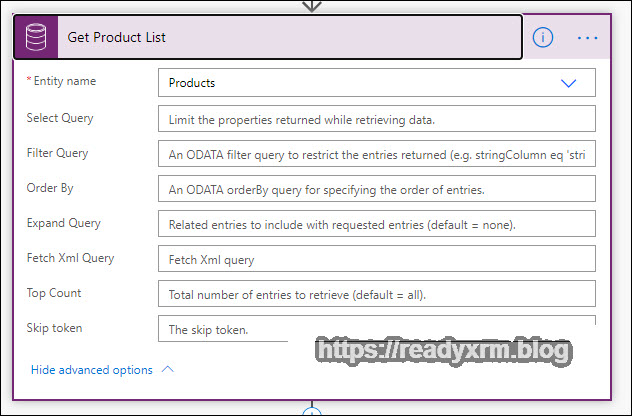This screenshot has width=632, height=416.
Task: Click the readyxrm.blog watermark URL
Action: pos(444,352)
